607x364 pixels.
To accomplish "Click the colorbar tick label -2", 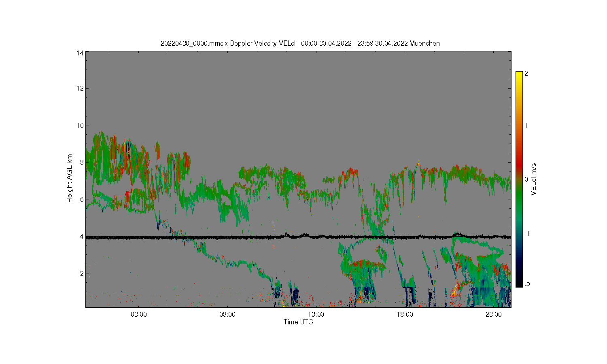I will 527,285.
